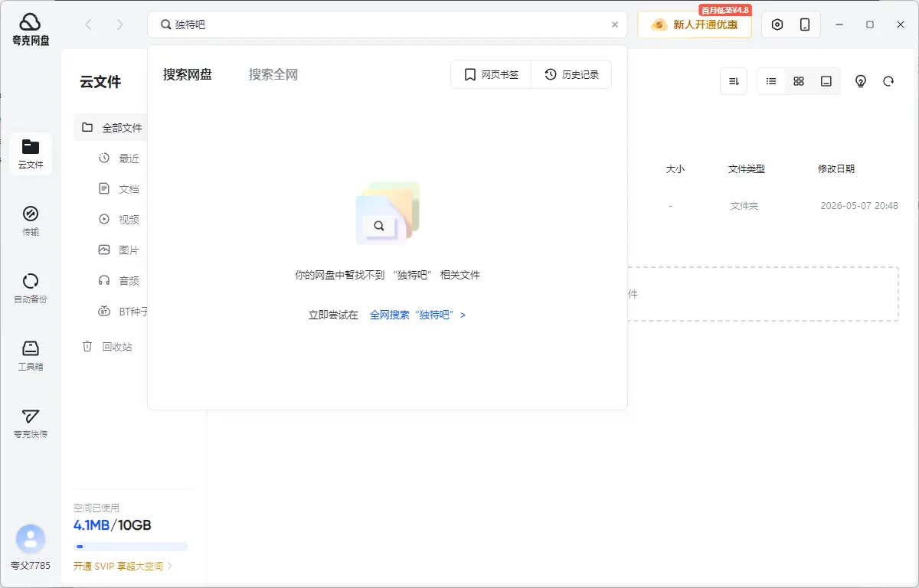Click the magnifier search icon
Viewport: 919px width, 588px height.
pos(165,24)
